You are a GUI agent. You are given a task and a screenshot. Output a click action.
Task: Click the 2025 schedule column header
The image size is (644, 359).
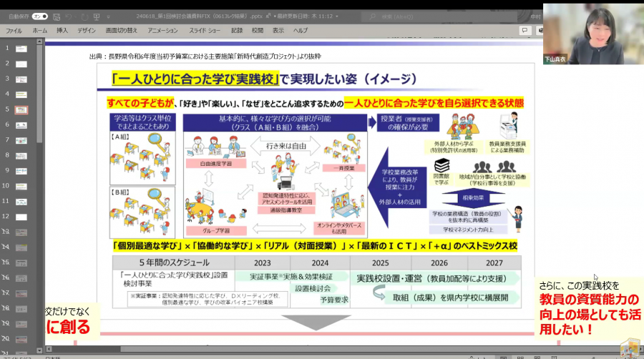point(381,263)
